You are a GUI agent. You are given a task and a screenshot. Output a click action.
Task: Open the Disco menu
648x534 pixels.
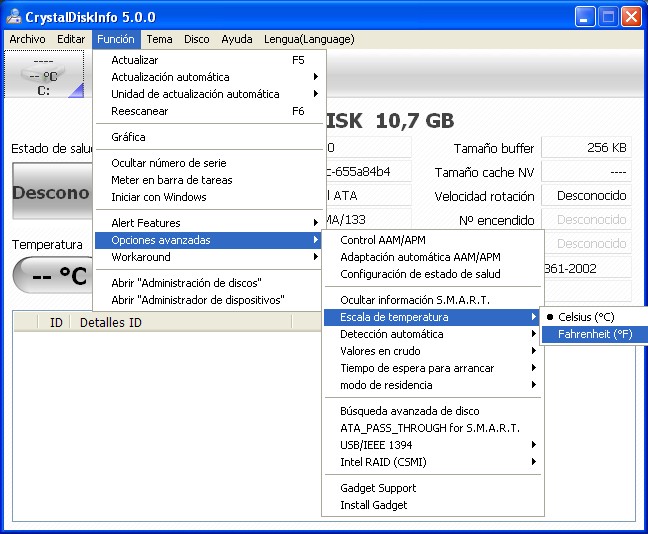(x=197, y=39)
